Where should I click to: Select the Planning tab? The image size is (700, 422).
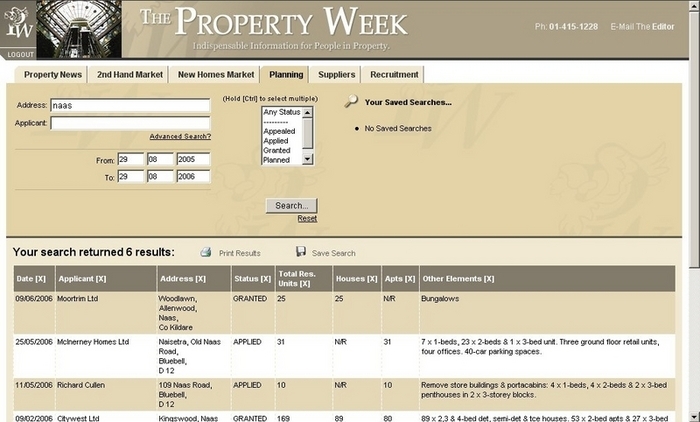(x=286, y=75)
